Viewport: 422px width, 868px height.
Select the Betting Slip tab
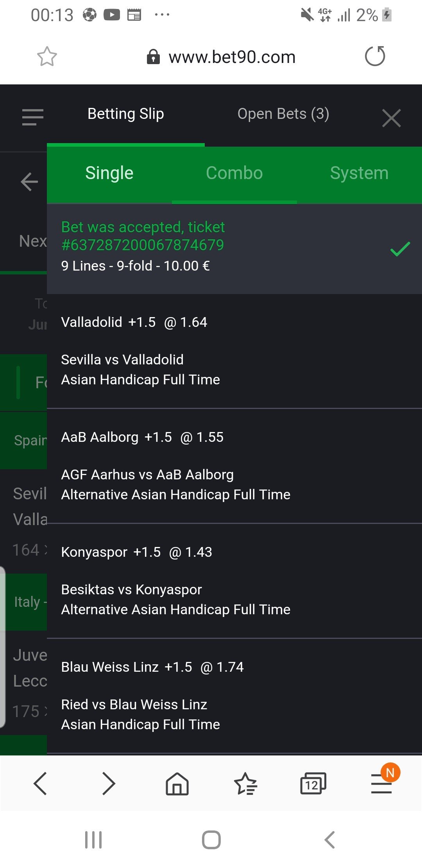tap(126, 114)
